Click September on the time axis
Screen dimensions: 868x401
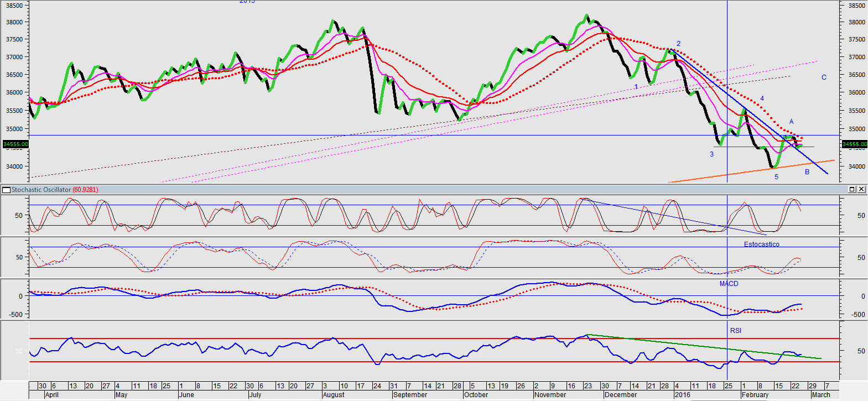pos(410,395)
